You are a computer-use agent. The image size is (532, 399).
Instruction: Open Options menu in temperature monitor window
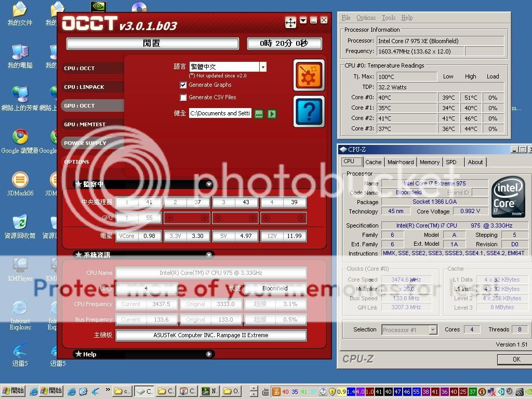tap(366, 18)
